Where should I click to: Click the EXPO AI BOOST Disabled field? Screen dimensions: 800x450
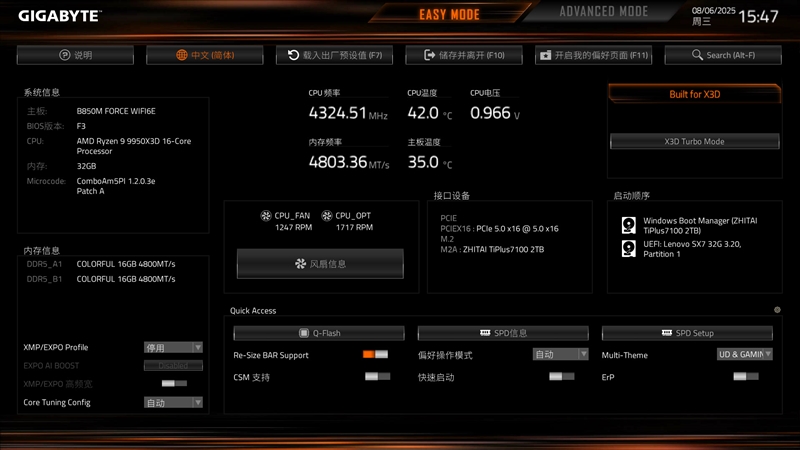[x=173, y=365]
